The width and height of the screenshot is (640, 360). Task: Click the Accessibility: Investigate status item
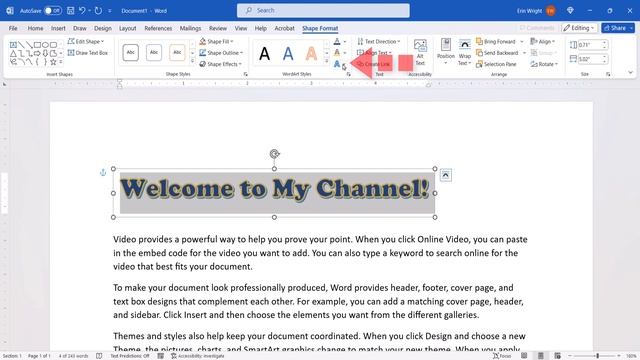(198, 356)
